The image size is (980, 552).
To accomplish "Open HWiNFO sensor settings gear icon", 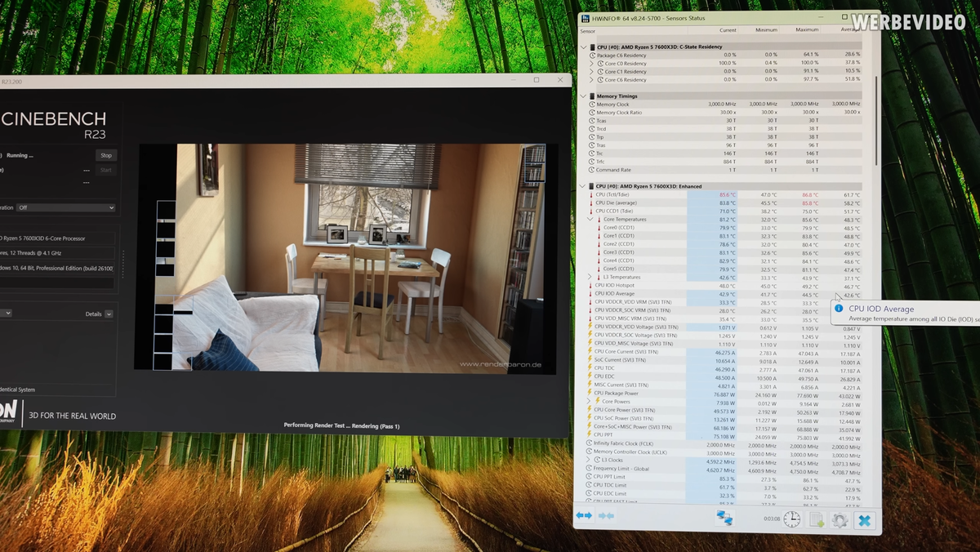I will coord(840,520).
